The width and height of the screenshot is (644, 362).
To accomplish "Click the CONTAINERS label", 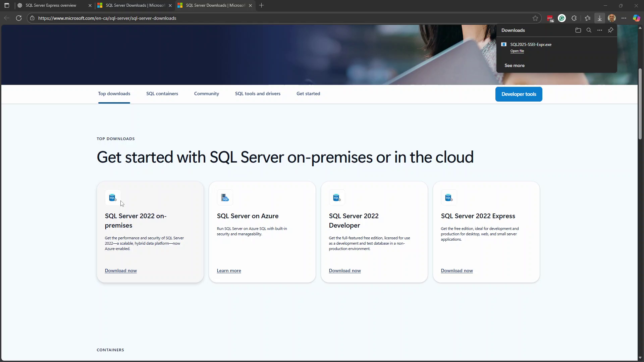I will click(110, 350).
